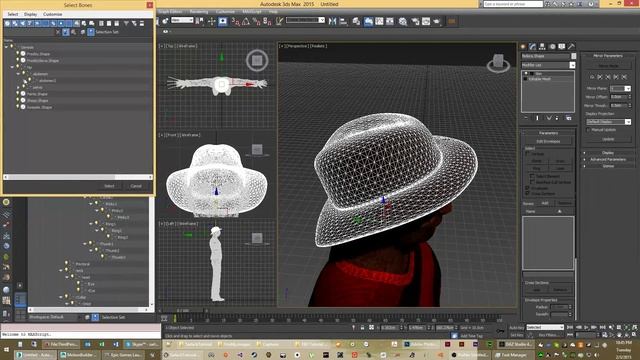Image resolution: width=640 pixels, height=360 pixels.
Task: Open the Modify command panel tab
Action: 533,47
